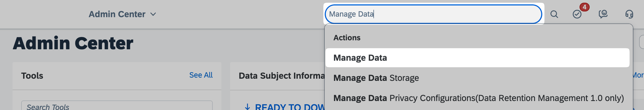Open the To-Do checkmark icon

click(x=577, y=14)
